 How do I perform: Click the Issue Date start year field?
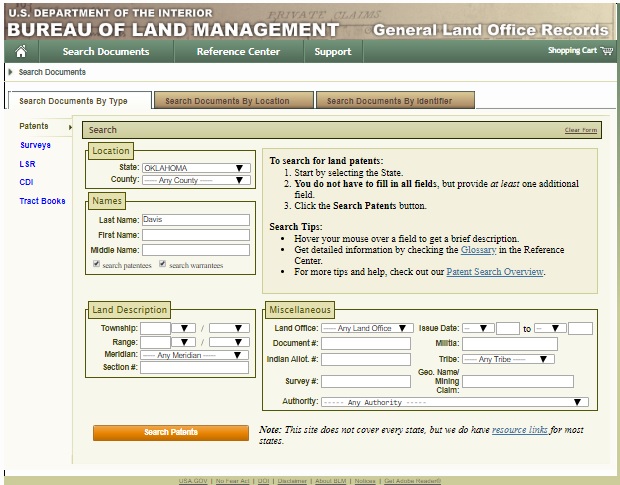point(508,328)
